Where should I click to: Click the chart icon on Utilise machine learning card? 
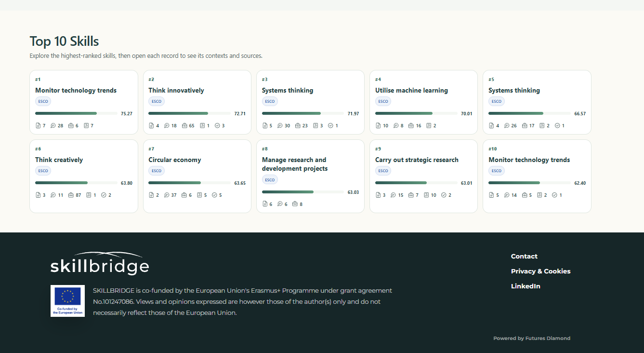click(x=429, y=125)
